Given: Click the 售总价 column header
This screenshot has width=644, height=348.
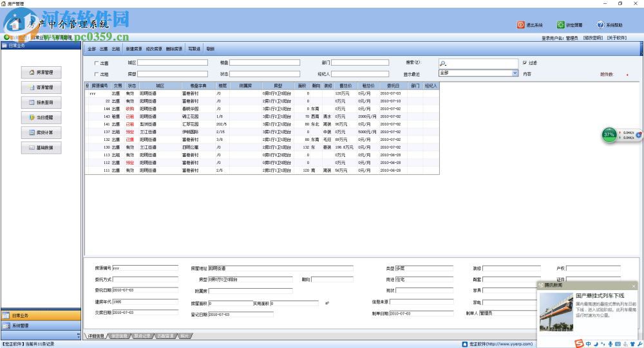Looking at the screenshot, I should tap(345, 86).
